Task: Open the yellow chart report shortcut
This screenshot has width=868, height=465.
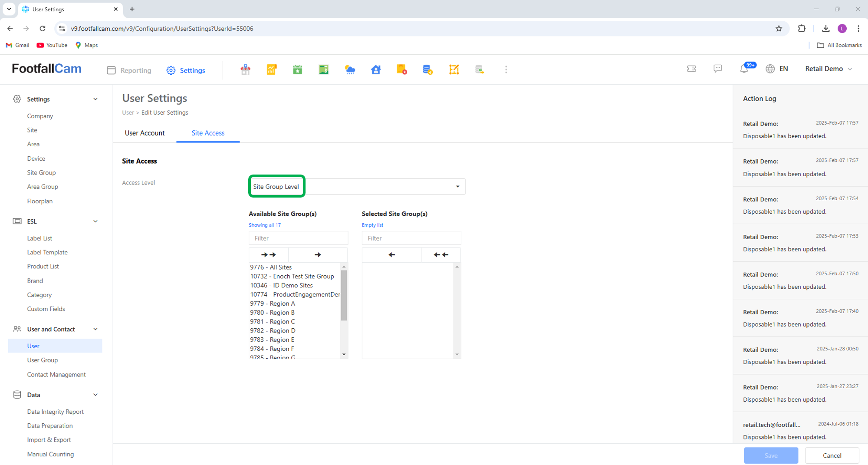Action: 272,69
